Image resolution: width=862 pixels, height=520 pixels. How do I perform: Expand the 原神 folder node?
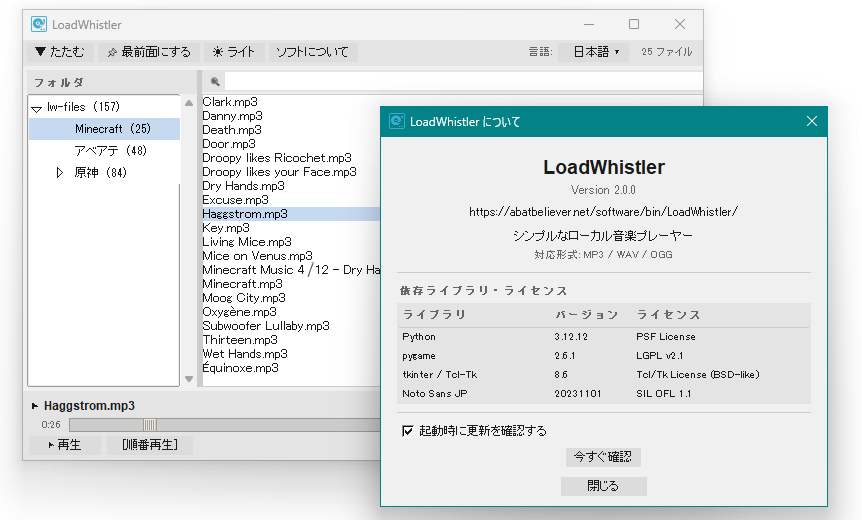[x=59, y=173]
